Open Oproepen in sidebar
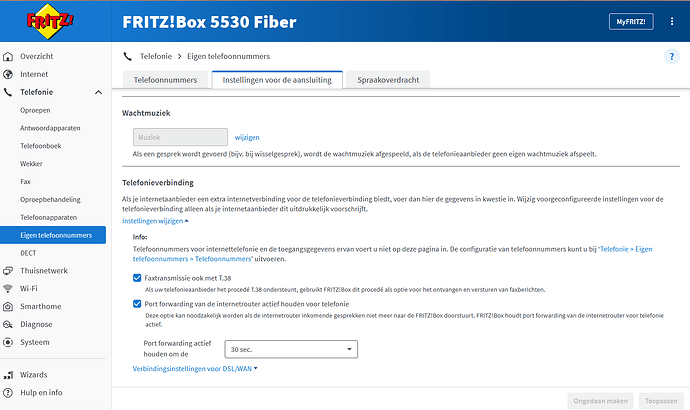 (35, 110)
